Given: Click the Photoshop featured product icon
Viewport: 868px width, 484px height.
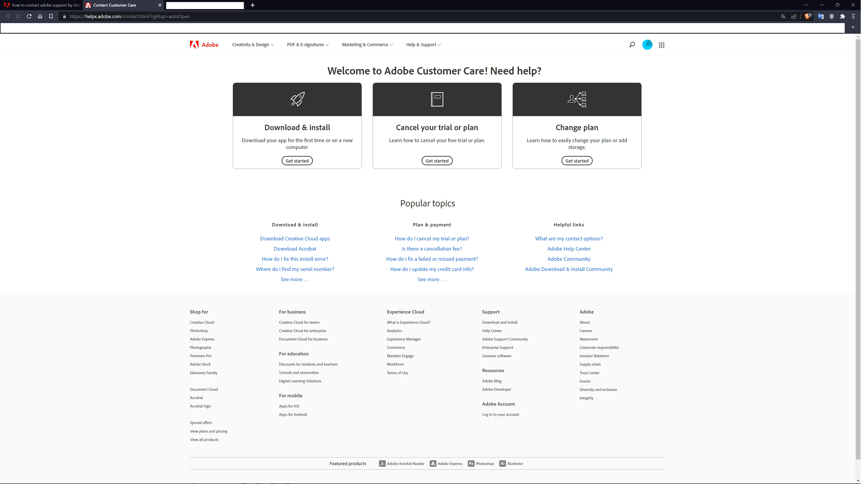Looking at the screenshot, I should pyautogui.click(x=471, y=463).
